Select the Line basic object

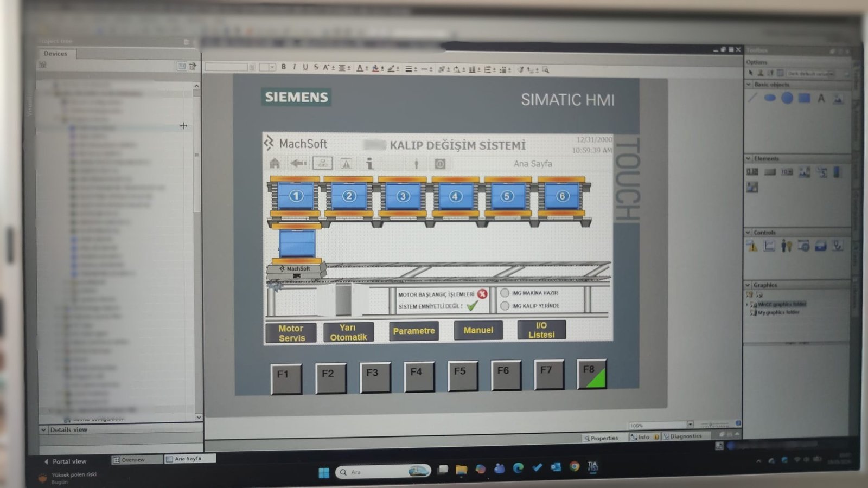tap(752, 98)
